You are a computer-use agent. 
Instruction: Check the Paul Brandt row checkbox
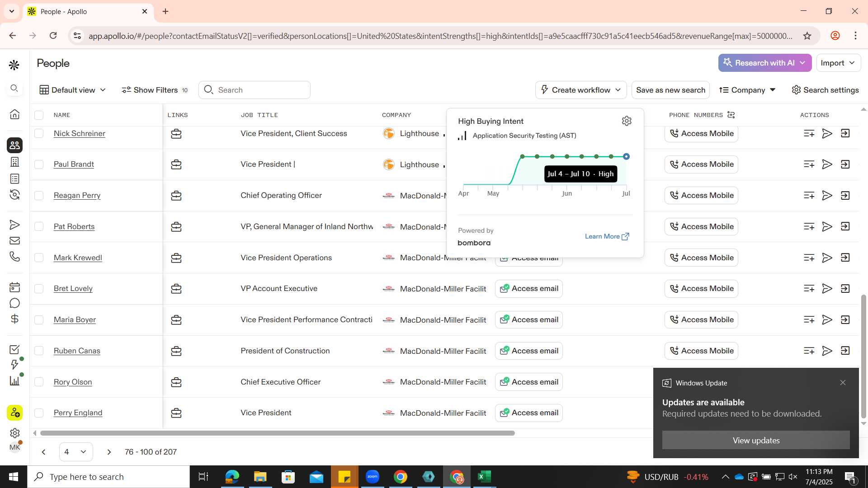[39, 164]
